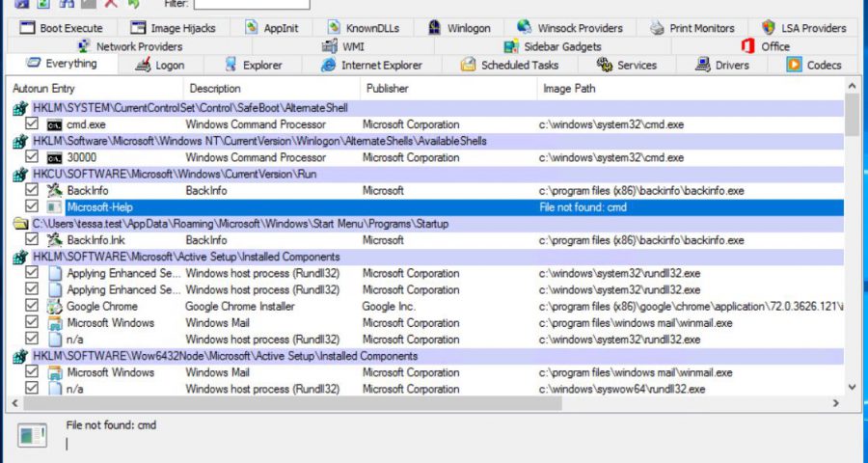Click the vertical scrollbar down arrow
The image size is (868, 463).
coord(852,388)
